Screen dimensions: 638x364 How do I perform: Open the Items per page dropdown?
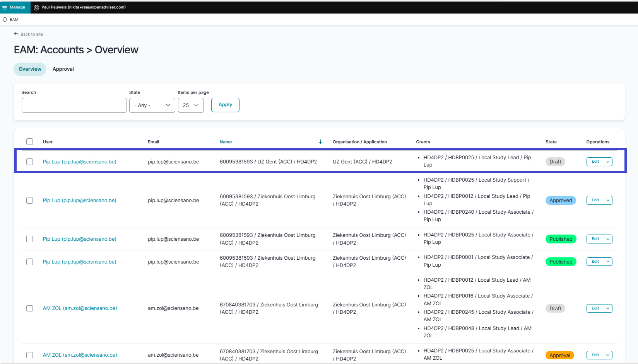pyautogui.click(x=191, y=105)
